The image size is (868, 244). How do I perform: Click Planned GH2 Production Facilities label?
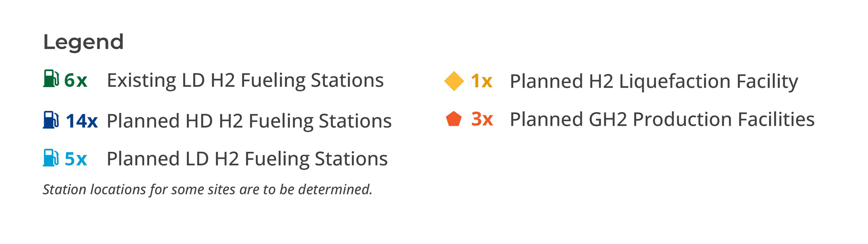point(662,120)
